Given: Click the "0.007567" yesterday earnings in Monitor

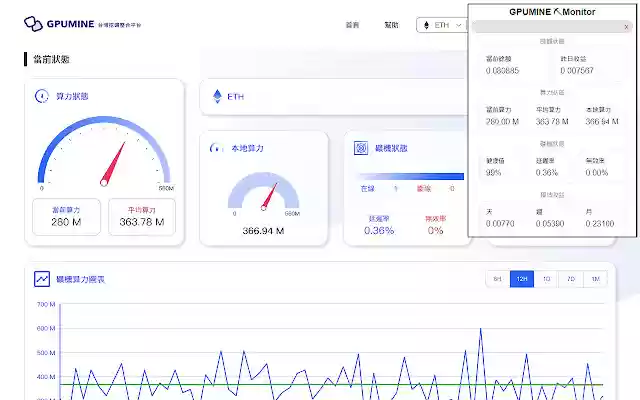Looking at the screenshot, I should tap(576, 71).
